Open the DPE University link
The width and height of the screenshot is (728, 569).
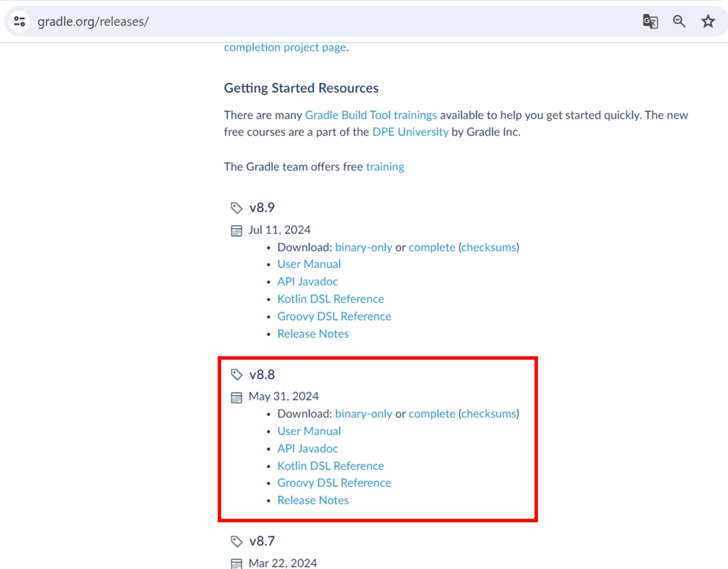[x=410, y=132]
